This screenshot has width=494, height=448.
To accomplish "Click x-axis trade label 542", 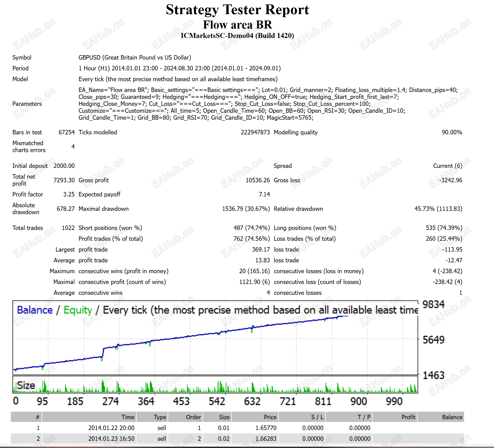I will click(217, 401).
